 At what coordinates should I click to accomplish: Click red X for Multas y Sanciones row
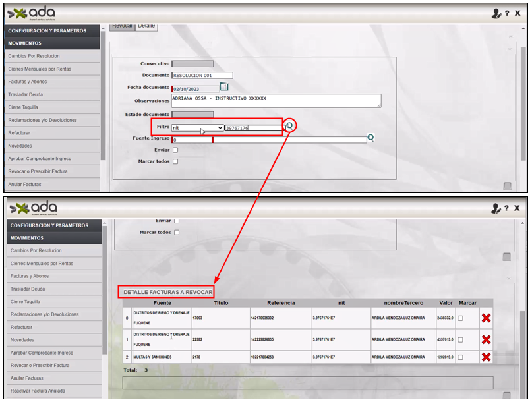[486, 357]
